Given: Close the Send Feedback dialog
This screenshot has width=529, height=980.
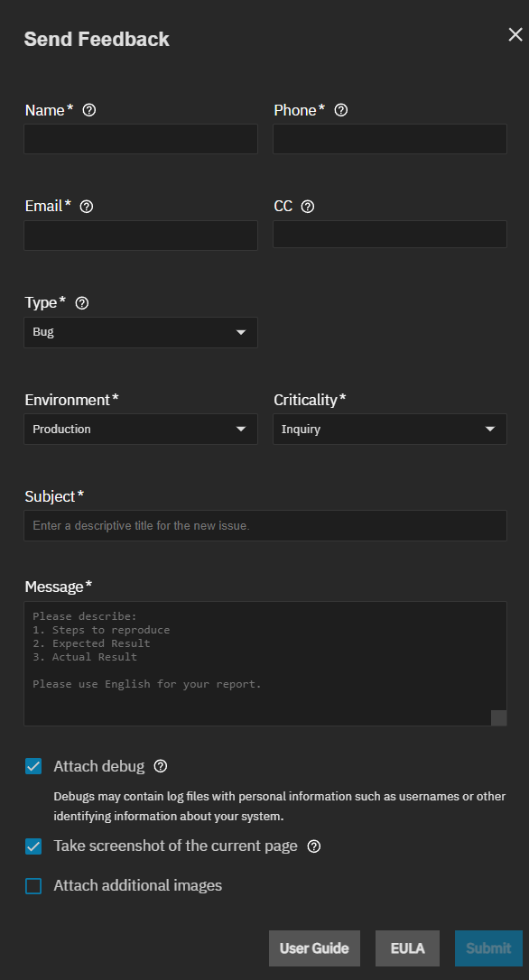Looking at the screenshot, I should pos(515,34).
